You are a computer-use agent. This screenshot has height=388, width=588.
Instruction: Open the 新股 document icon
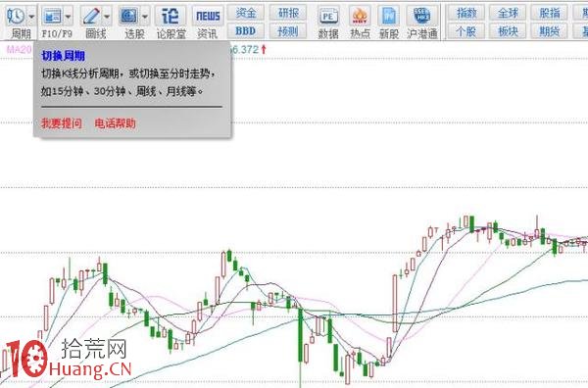pyautogui.click(x=388, y=16)
